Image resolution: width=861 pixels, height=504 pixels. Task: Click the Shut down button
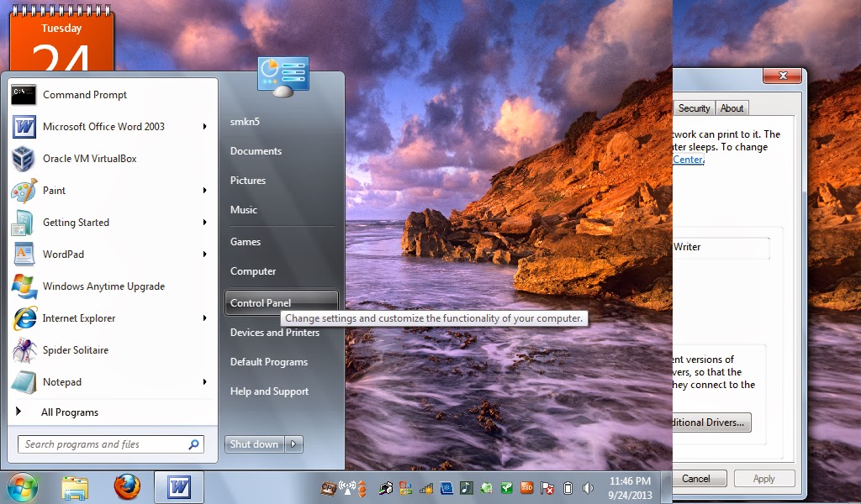(254, 444)
